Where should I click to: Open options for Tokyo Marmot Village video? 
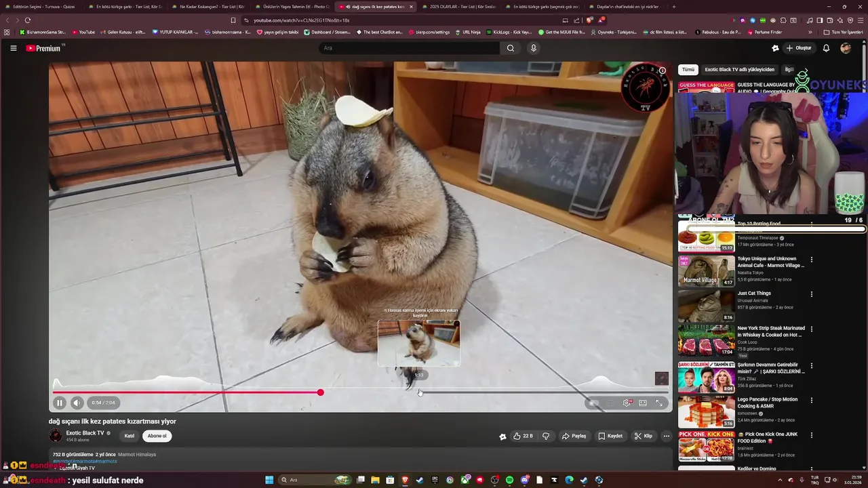[811, 260]
